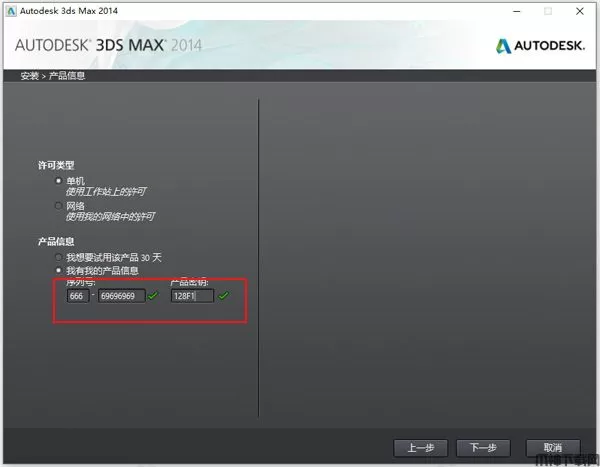The width and height of the screenshot is (600, 467).
Task: Click the product key field 128F1
Action: (x=192, y=296)
